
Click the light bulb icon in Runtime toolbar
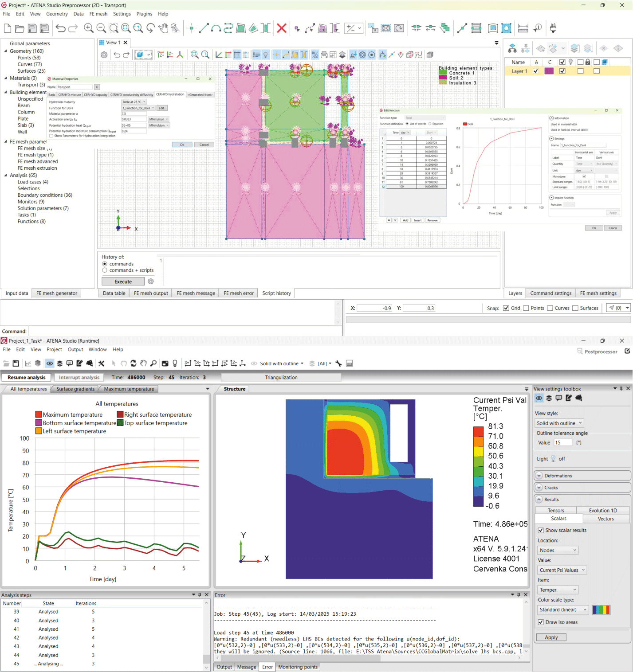tap(175, 363)
